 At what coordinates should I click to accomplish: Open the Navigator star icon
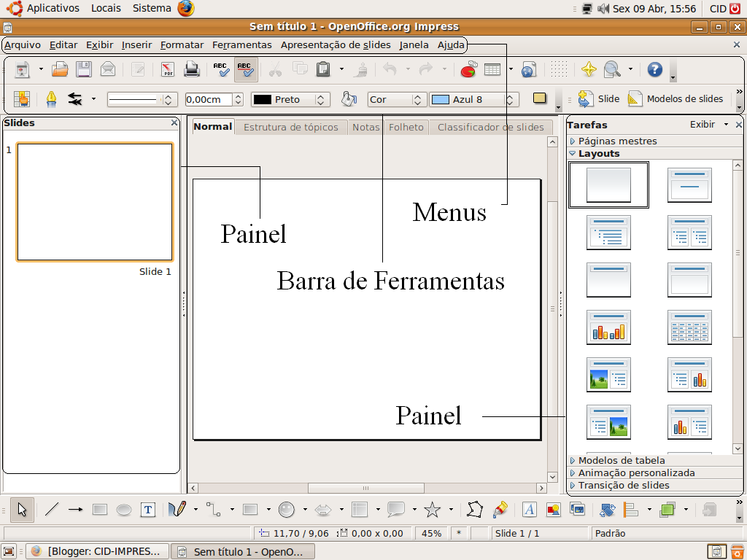pyautogui.click(x=589, y=69)
